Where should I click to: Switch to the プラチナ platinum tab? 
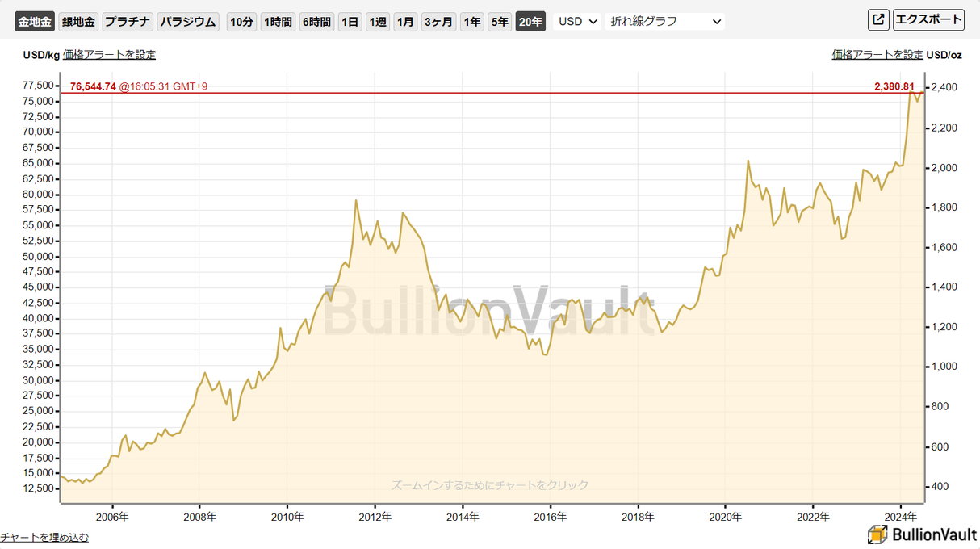coord(128,22)
